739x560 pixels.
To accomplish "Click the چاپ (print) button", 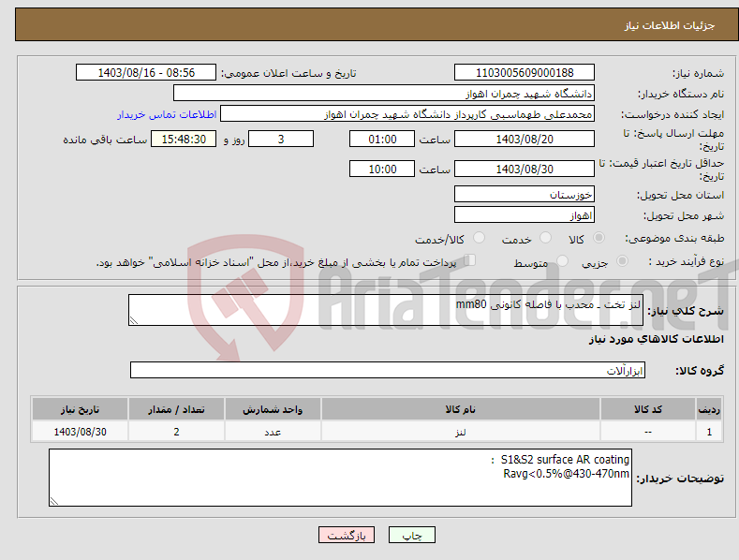I will [x=411, y=535].
